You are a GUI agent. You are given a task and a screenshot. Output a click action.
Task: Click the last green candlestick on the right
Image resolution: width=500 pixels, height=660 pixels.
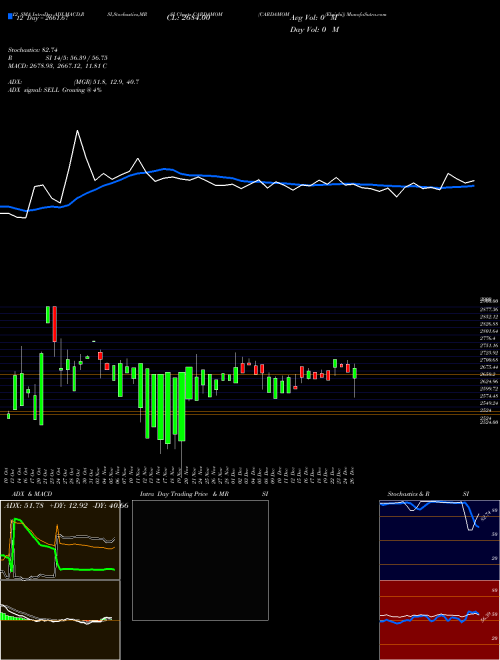pyautogui.click(x=355, y=373)
